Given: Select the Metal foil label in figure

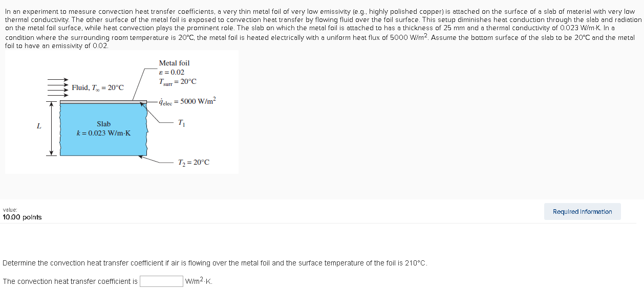Looking at the screenshot, I should (x=174, y=63).
